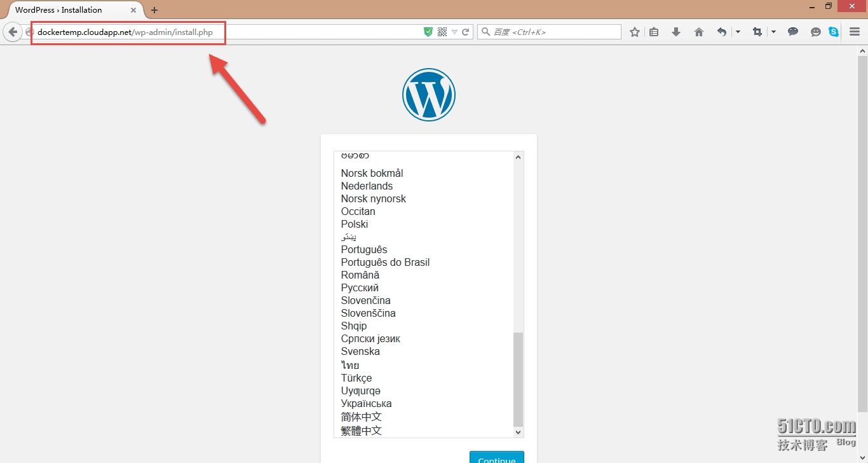Click the site identity globe icon
This screenshot has width=868, height=463.
pos(29,32)
